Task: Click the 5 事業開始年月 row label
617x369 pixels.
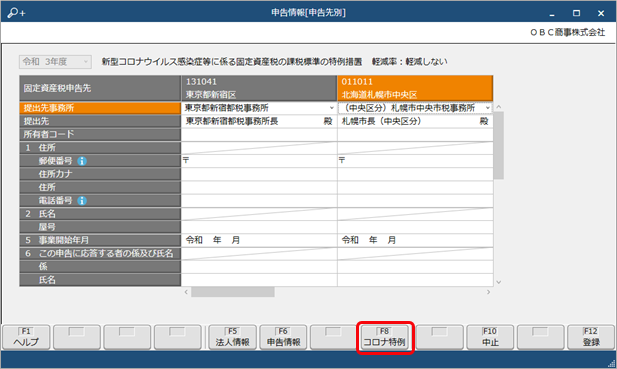Action: pos(100,240)
